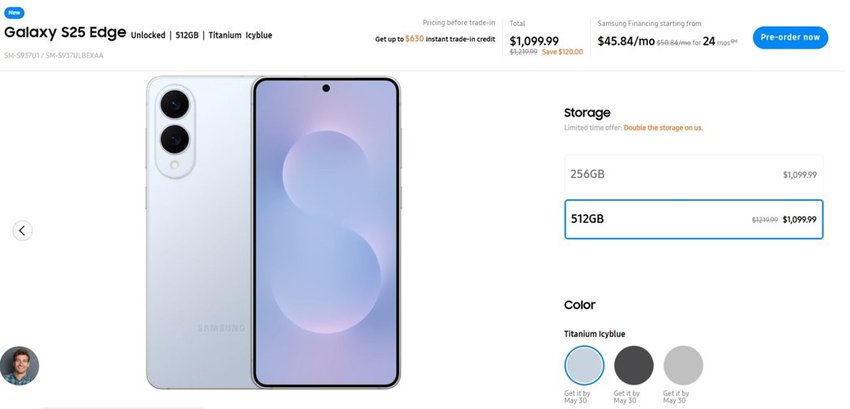850x409 pixels.
Task: Click the Galaxy S25 Edge title
Action: tap(64, 34)
